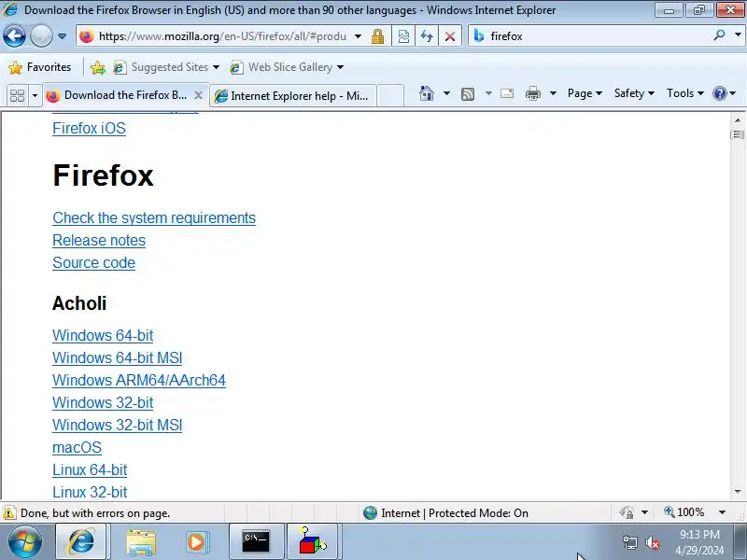
Task: Click the Windows 32-bit MSI link
Action: tap(118, 425)
